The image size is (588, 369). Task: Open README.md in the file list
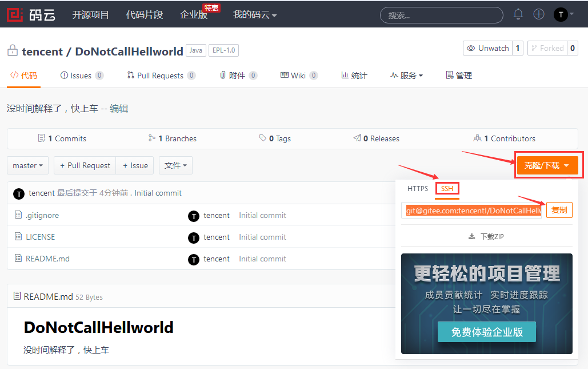pos(47,259)
